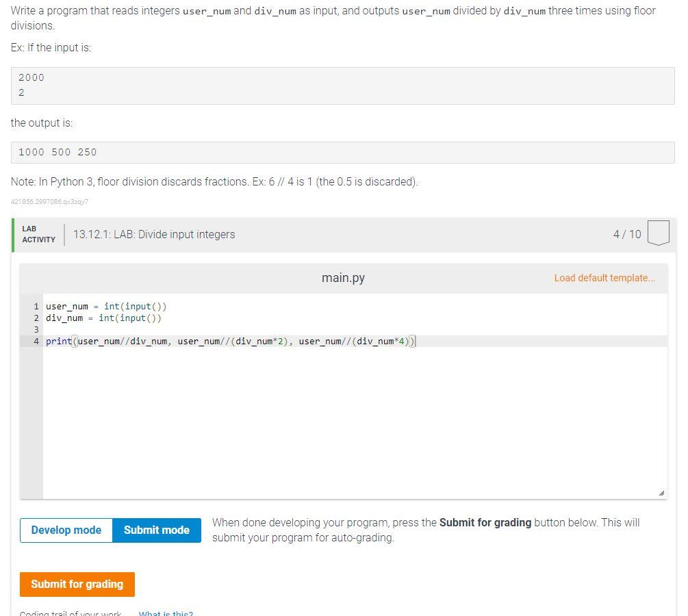Click line number 4 in the editor

[x=36, y=341]
